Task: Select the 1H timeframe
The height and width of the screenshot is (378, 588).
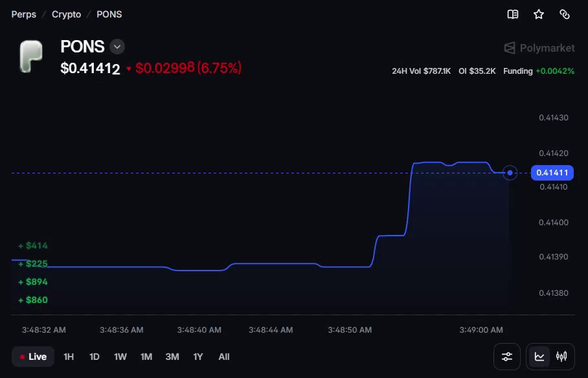Action: click(69, 357)
